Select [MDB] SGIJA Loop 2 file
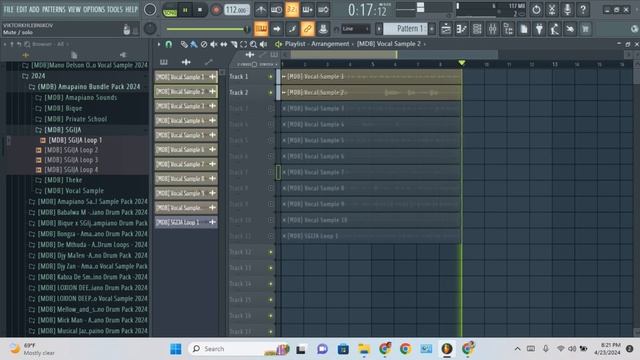This screenshot has width=640, height=360. tap(71, 150)
